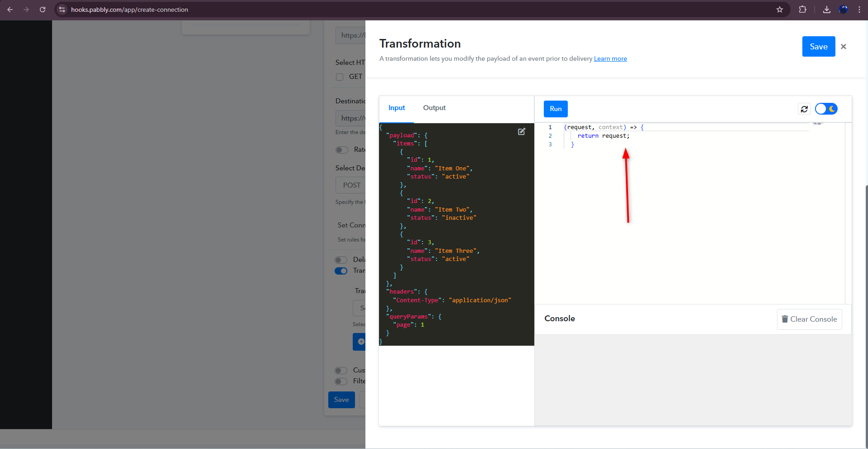The width and height of the screenshot is (868, 449).
Task: Click the background form Save button
Action: (341, 400)
